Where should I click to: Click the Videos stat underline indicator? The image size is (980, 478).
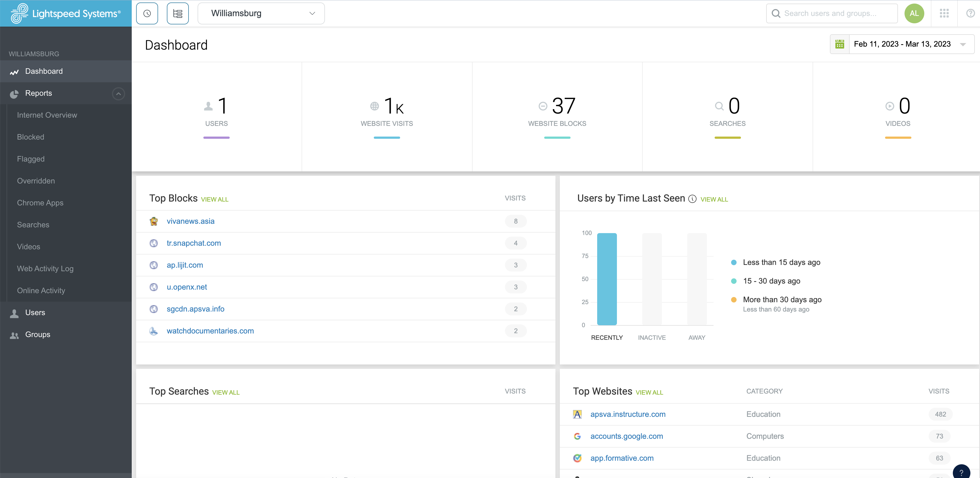898,138
